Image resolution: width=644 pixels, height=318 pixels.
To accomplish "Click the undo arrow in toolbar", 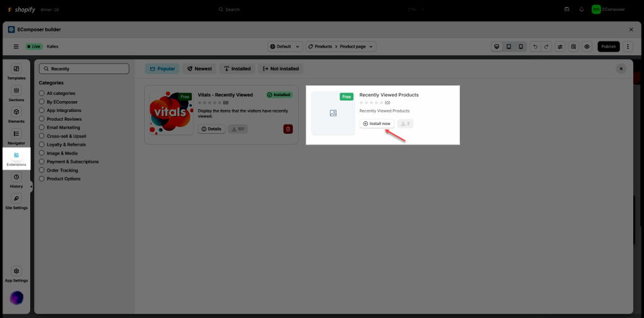I will pos(535,47).
